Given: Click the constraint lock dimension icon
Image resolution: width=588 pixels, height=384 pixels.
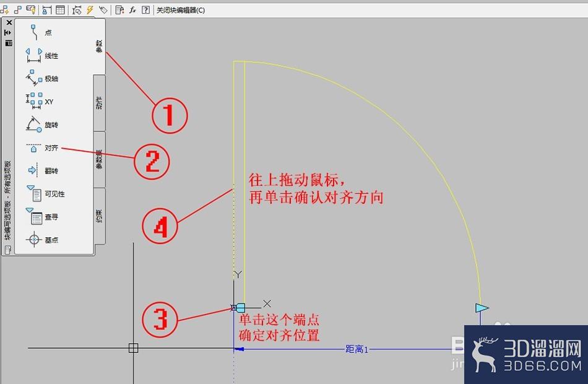Looking at the screenshot, I should (x=46, y=10).
